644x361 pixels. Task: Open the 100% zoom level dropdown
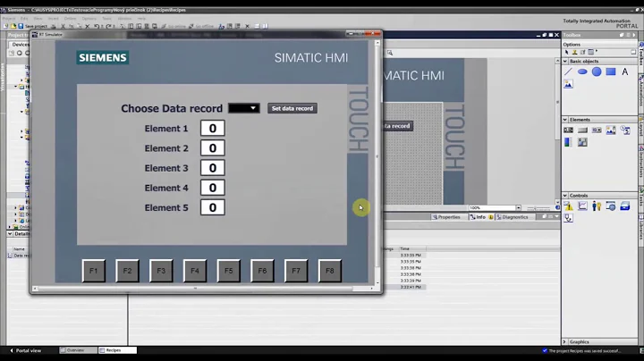pyautogui.click(x=518, y=208)
